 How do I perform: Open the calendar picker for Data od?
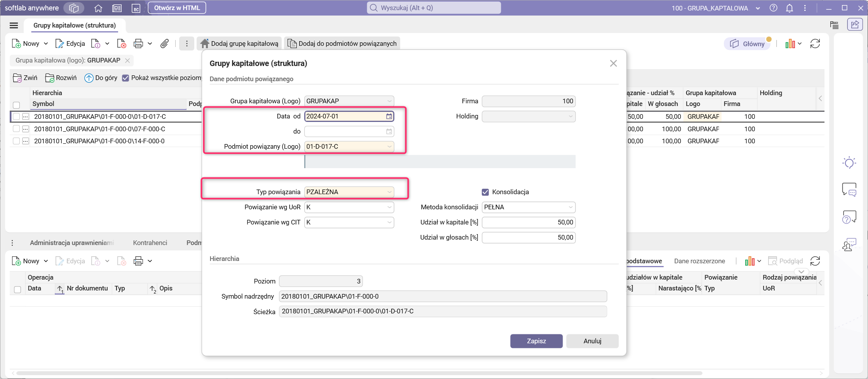[389, 116]
